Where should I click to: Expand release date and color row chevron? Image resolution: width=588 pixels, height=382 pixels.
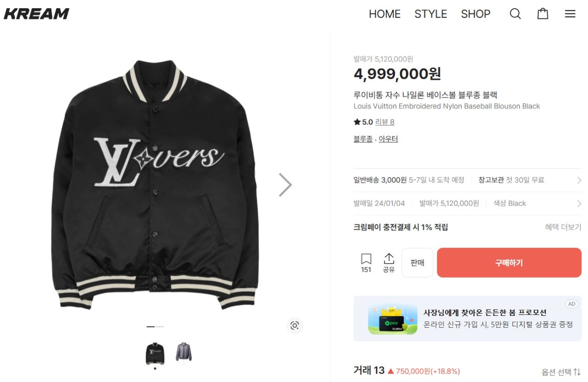point(579,204)
